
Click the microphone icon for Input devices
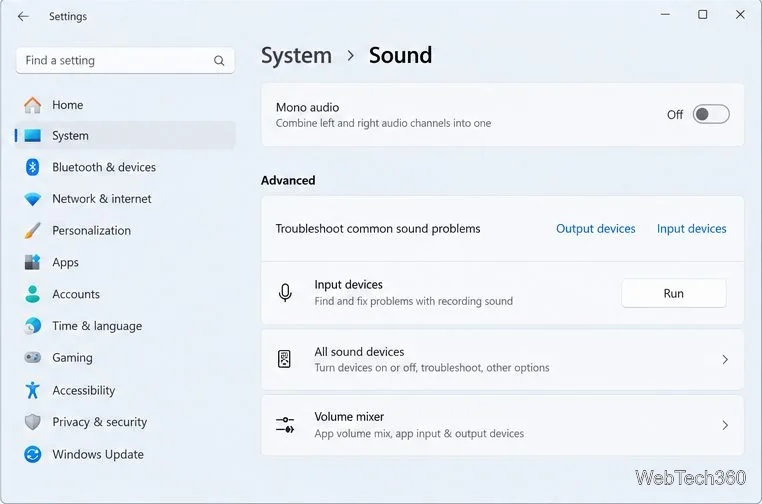coord(285,293)
